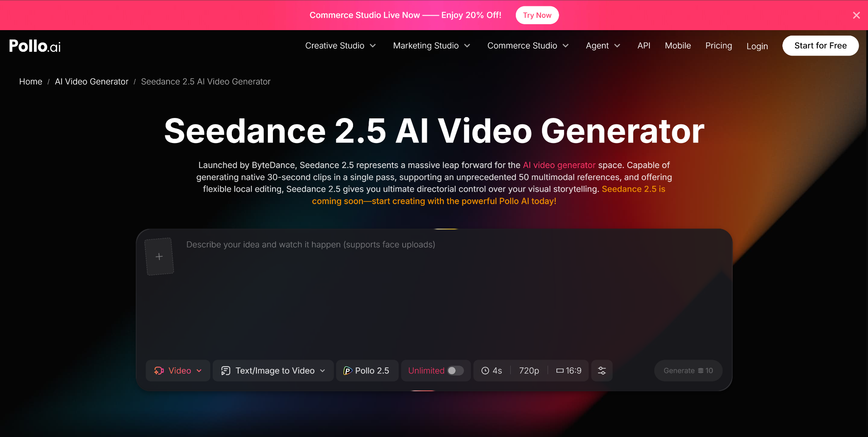Go to the Pricing page
This screenshot has width=868, height=437.
click(x=718, y=45)
